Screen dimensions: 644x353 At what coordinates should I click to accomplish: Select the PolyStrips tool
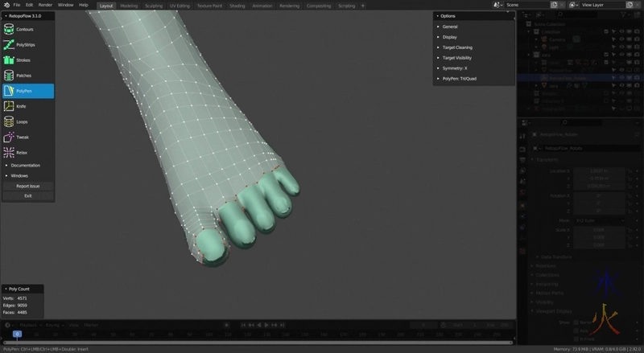(28, 45)
